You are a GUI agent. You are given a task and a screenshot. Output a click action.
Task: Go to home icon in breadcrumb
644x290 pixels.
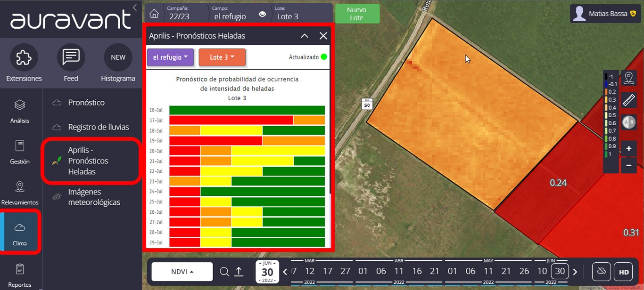tap(154, 13)
